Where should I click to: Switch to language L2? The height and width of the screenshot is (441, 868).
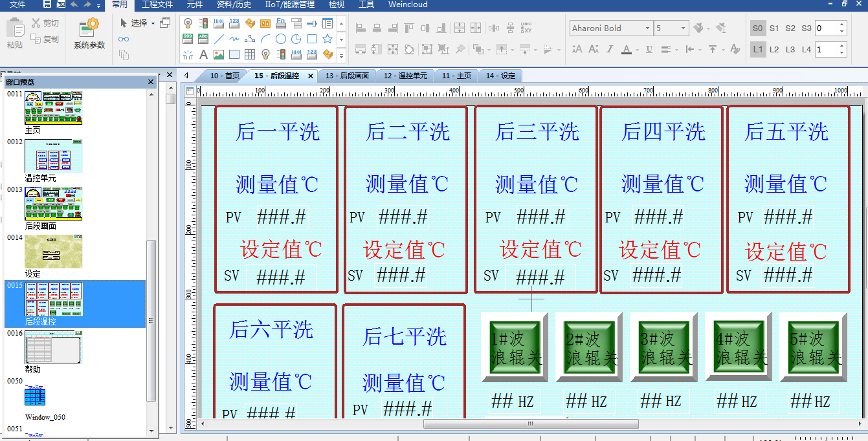[774, 49]
